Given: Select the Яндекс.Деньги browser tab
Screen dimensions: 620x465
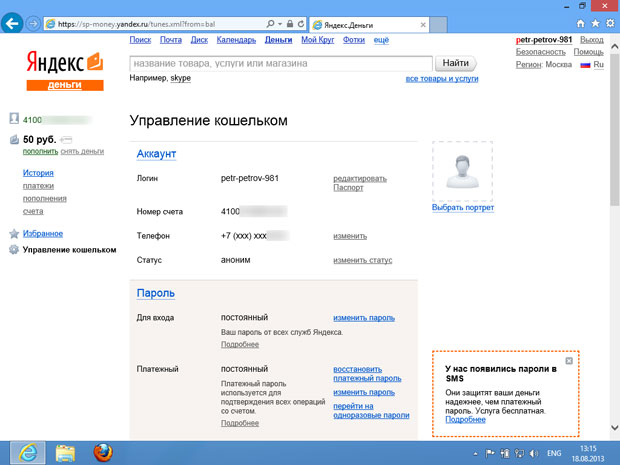Looking at the screenshot, I should 369,25.
